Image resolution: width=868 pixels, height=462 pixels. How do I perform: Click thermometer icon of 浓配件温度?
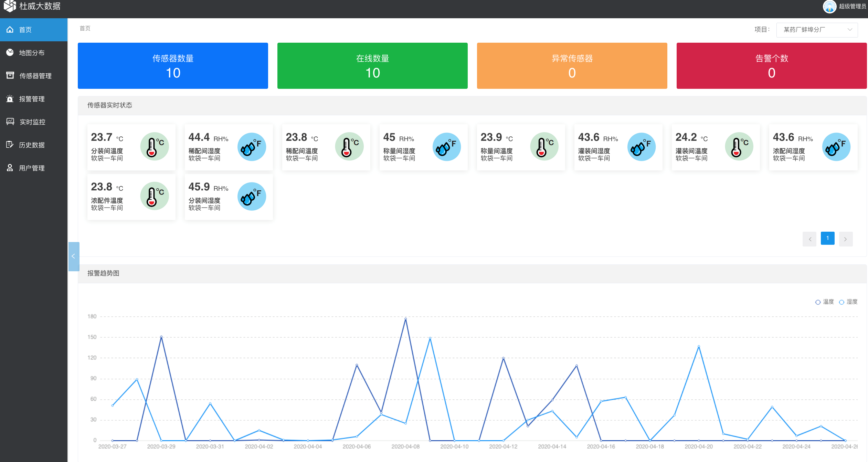[x=155, y=196]
